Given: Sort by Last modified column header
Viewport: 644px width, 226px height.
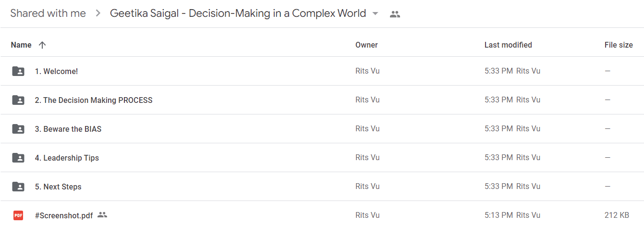Looking at the screenshot, I should pyautogui.click(x=508, y=45).
